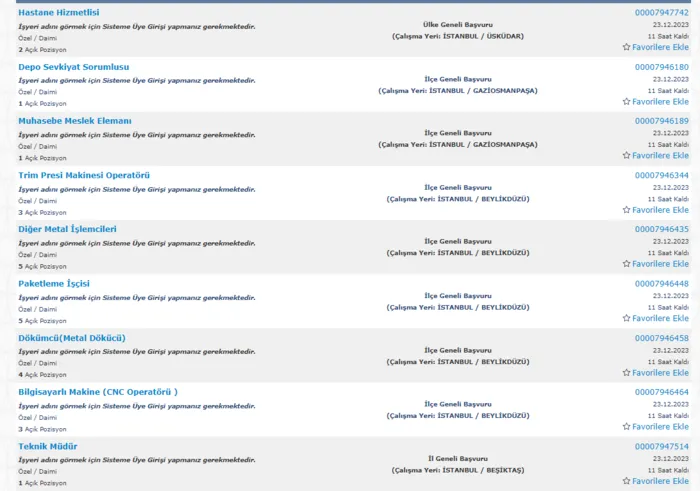Click star icon beside Diğer Metal İşlemcileri

[627, 264]
